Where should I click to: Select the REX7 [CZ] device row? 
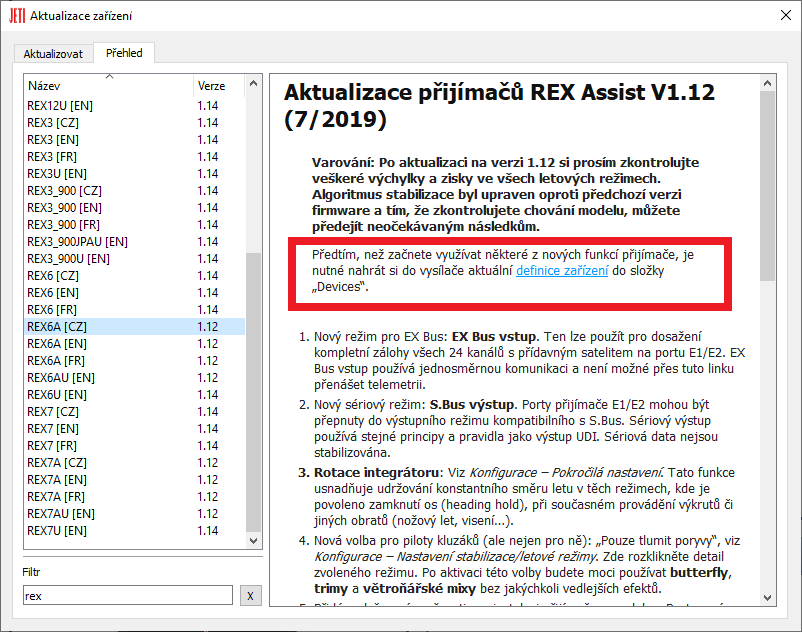tap(135, 412)
